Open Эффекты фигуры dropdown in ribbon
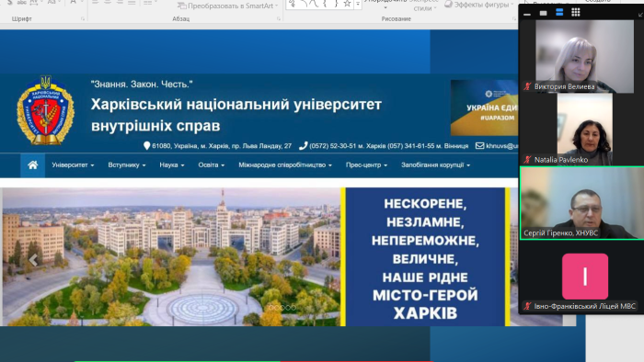 click(479, 5)
